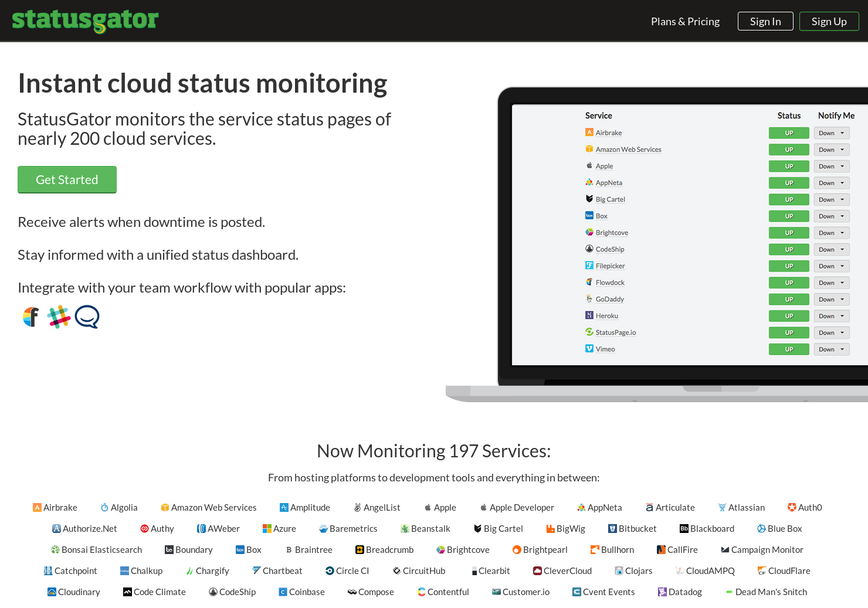Open the Down dropdown for StatusPage.io
This screenshot has width=868, height=608.
(x=831, y=332)
